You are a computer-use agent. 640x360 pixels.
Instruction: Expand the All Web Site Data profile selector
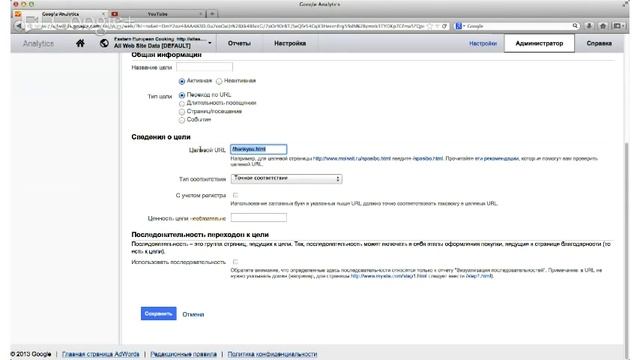[210, 43]
